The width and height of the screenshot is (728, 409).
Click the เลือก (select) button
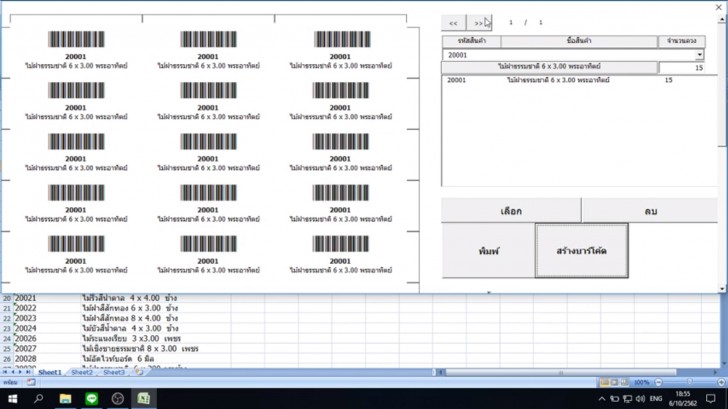tap(511, 211)
